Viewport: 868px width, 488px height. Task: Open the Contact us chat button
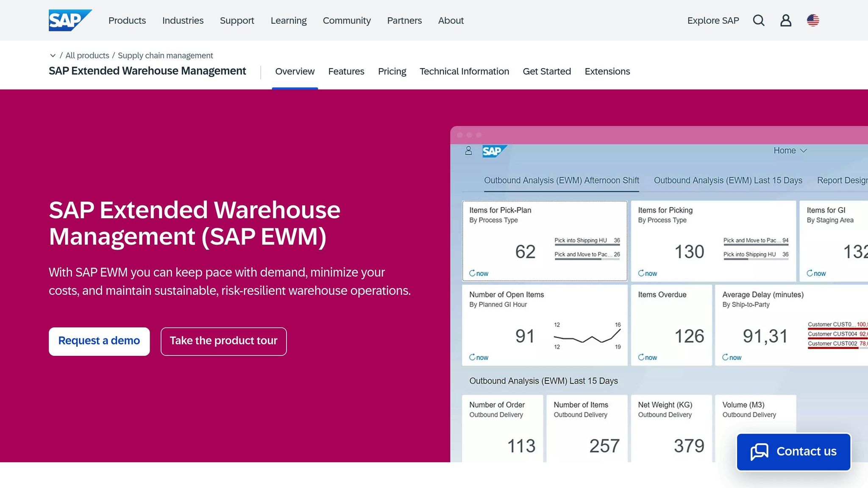tap(793, 452)
